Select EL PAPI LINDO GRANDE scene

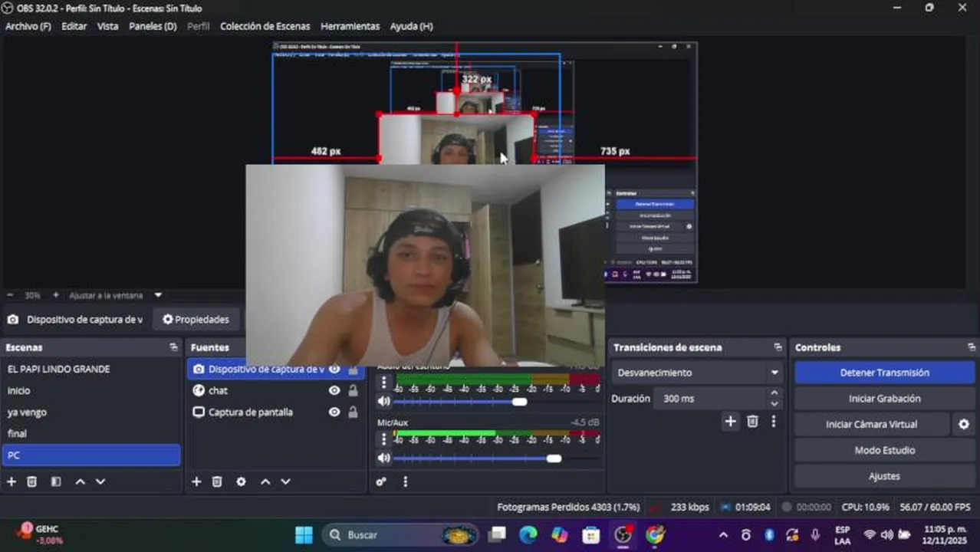point(90,369)
